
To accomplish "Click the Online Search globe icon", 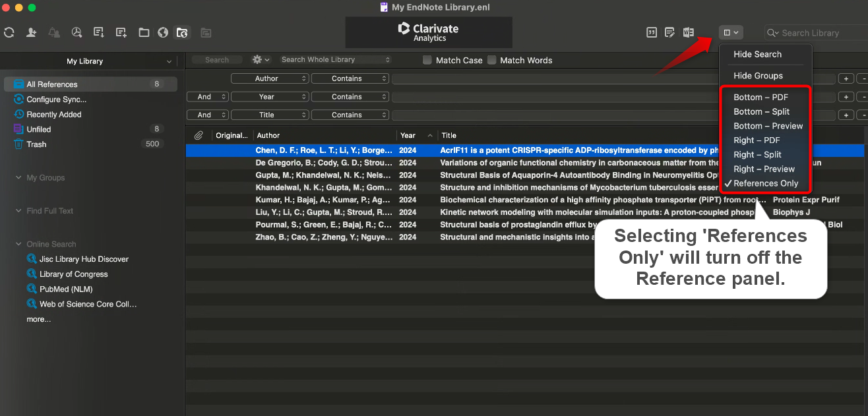I will [162, 32].
